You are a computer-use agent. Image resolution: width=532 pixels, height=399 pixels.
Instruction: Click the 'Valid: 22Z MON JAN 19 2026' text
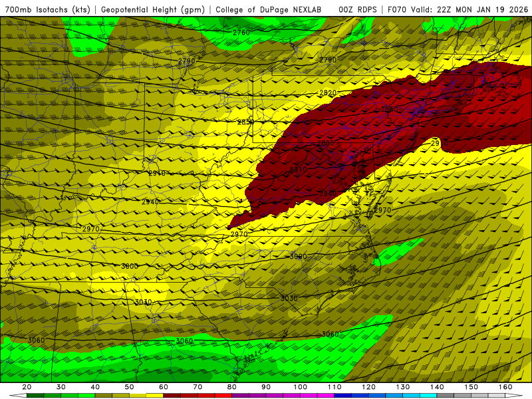(x=469, y=9)
